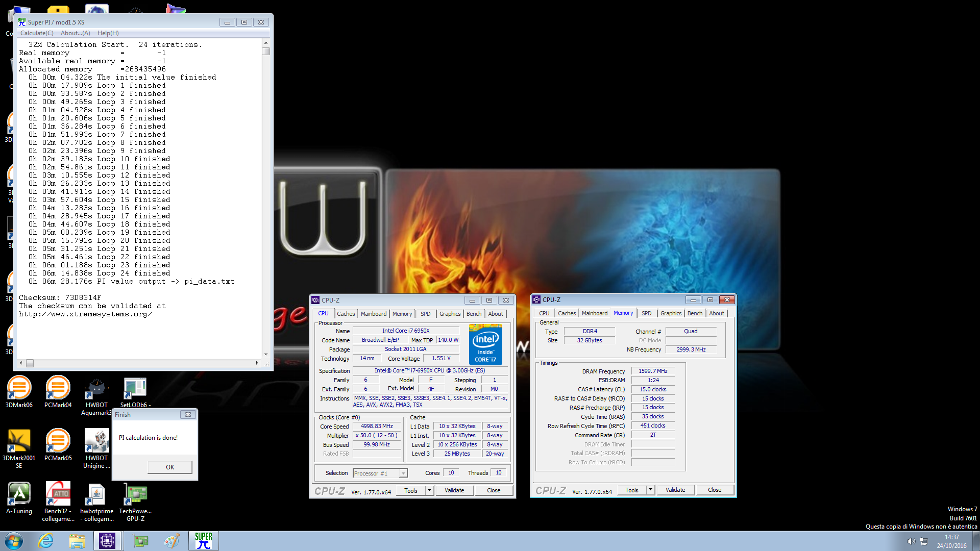Click Super PI horizontal scrollbar thumb
This screenshot has width=980, height=551.
(30, 363)
